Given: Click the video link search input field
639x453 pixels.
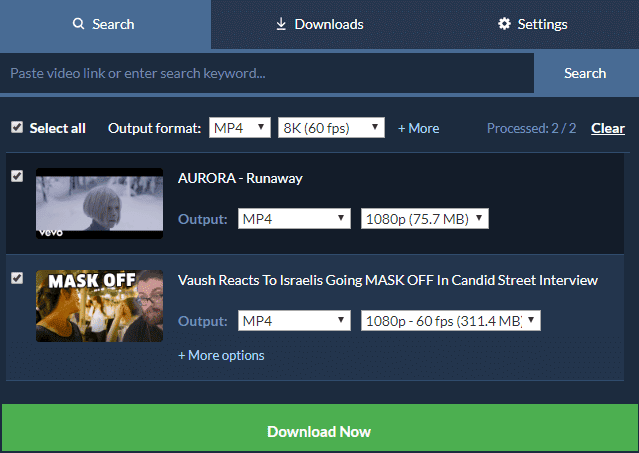Looking at the screenshot, I should [x=267, y=73].
